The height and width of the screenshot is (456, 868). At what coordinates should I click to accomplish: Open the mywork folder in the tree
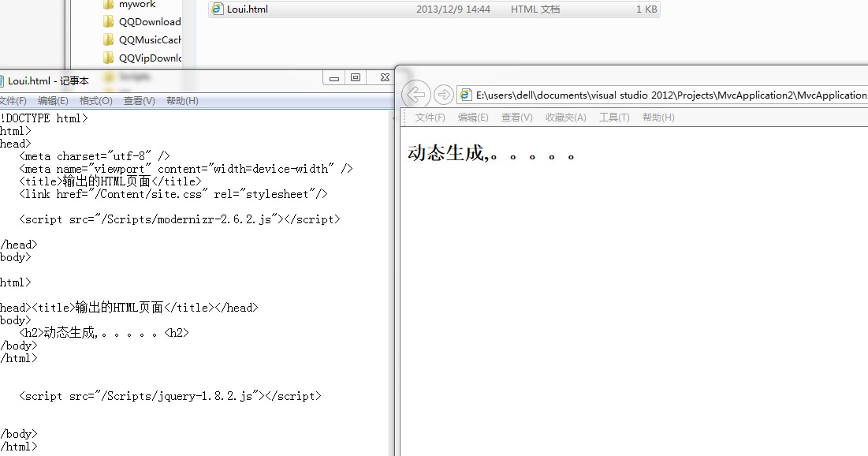coord(137,5)
